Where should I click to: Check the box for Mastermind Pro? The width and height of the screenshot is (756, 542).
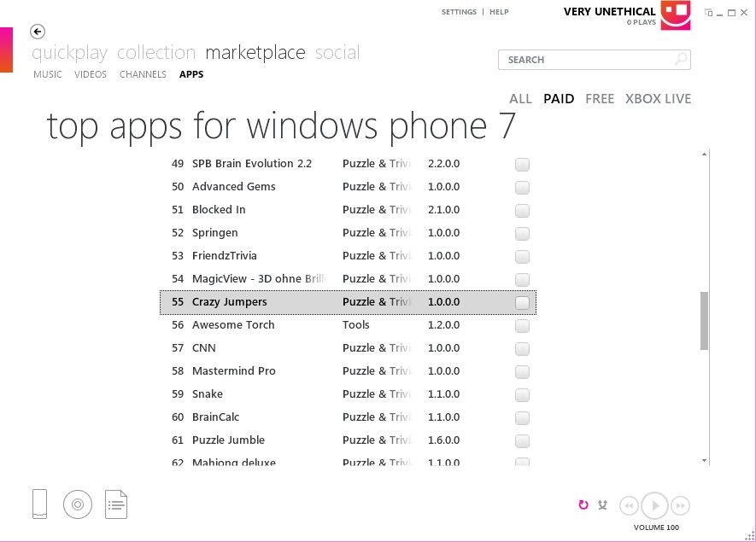522,372
